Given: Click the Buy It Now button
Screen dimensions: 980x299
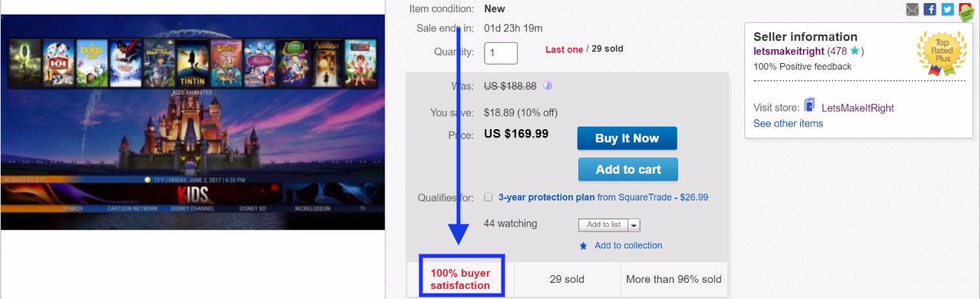Looking at the screenshot, I should click(627, 138).
